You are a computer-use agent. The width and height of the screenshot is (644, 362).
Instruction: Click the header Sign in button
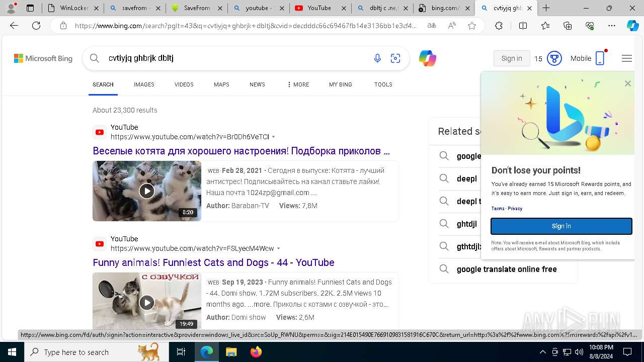pyautogui.click(x=512, y=58)
